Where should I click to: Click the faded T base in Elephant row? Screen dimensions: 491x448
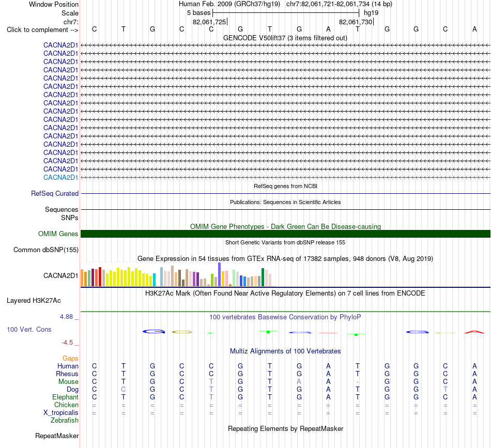click(x=211, y=397)
